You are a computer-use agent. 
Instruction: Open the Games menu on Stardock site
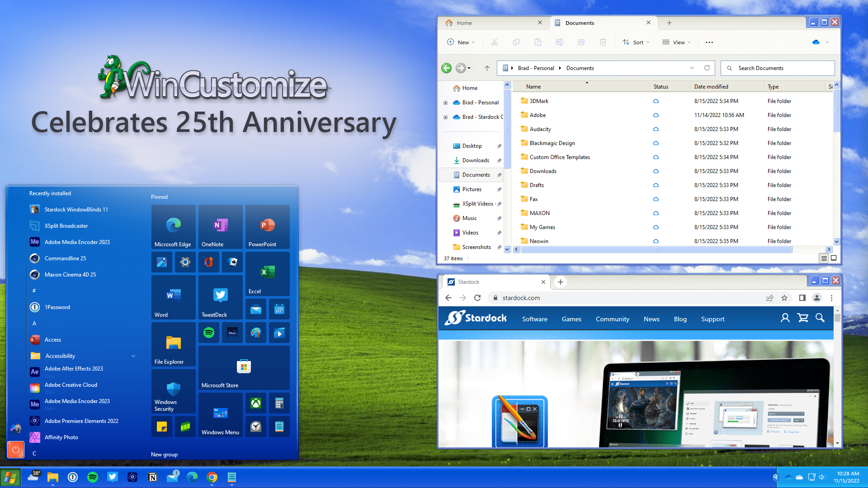click(x=571, y=319)
